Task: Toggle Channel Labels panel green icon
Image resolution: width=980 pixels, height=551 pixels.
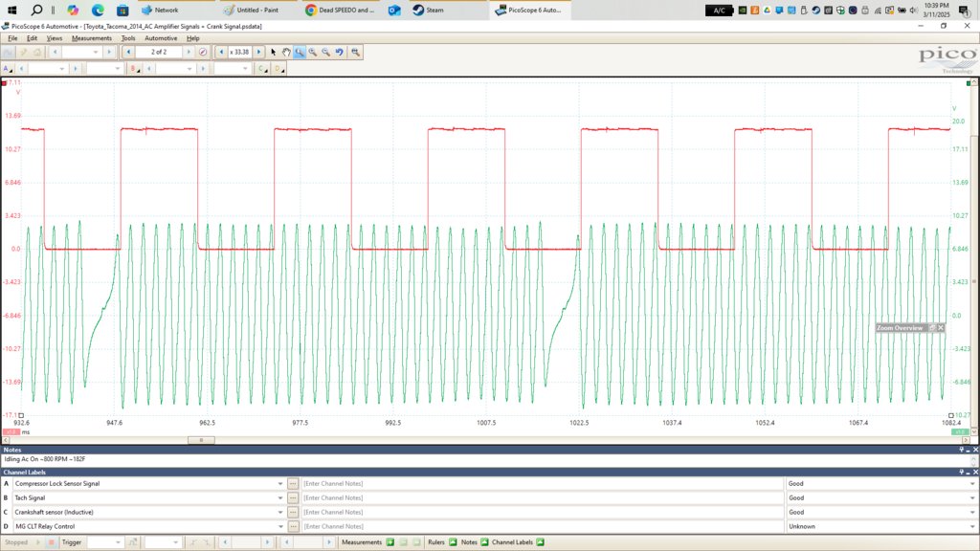Action: click(540, 542)
